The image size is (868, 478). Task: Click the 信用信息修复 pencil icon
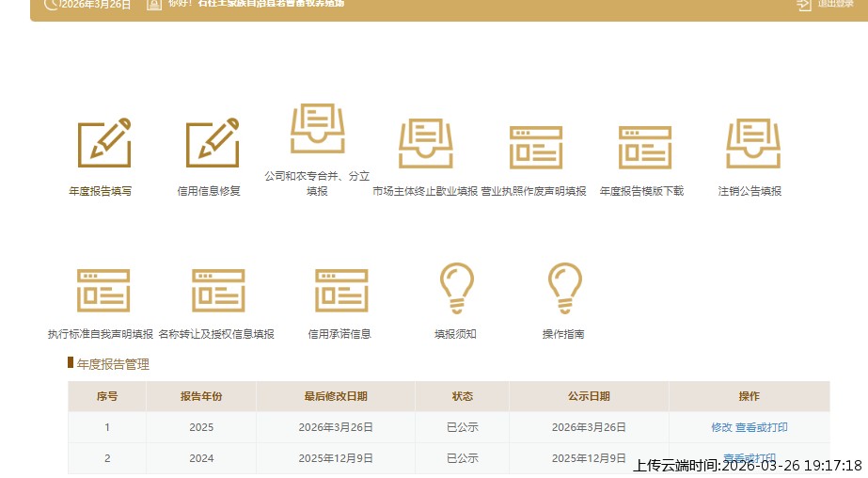[x=212, y=144]
